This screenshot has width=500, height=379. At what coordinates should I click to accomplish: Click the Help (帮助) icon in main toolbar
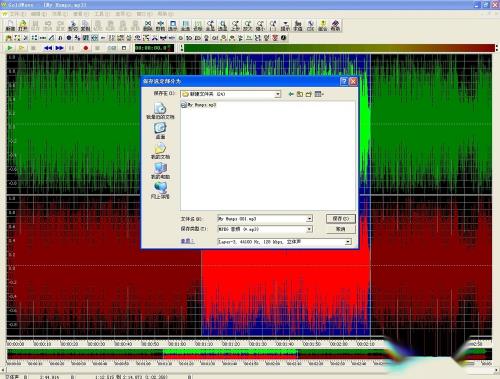tap(335, 25)
